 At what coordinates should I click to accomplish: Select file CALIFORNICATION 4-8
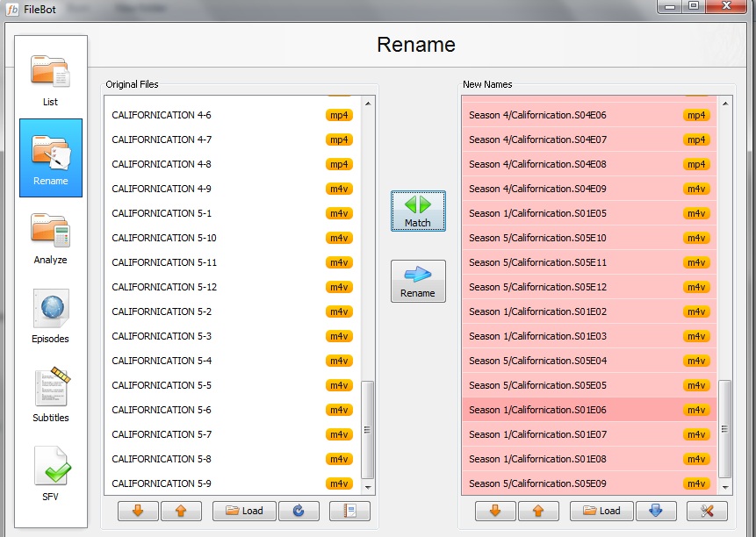click(x=233, y=164)
